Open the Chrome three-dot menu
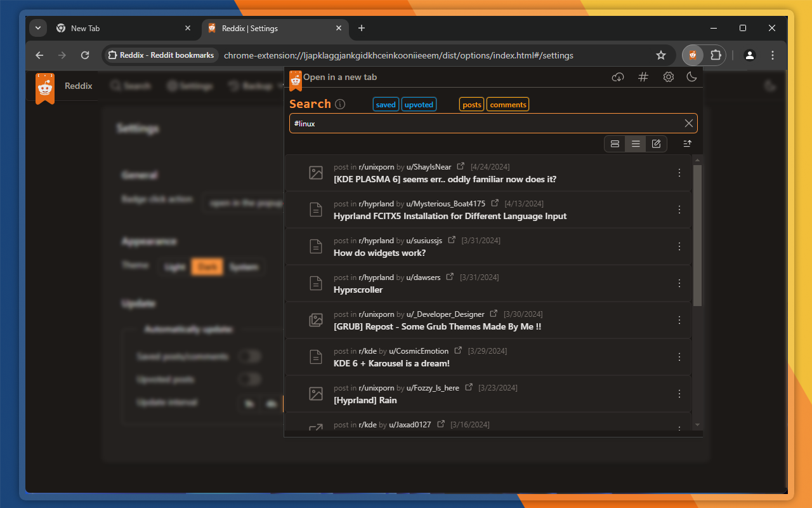The image size is (812, 508). click(773, 55)
